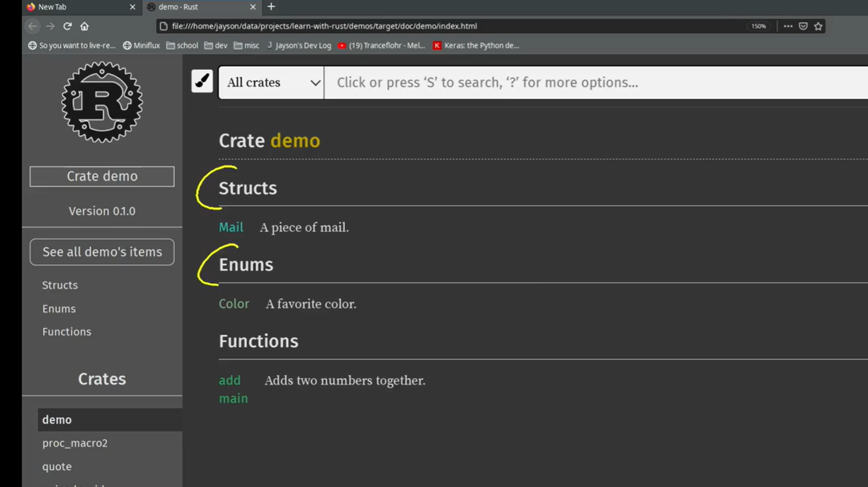
Task: Focus the documentation search field
Action: pos(594,82)
